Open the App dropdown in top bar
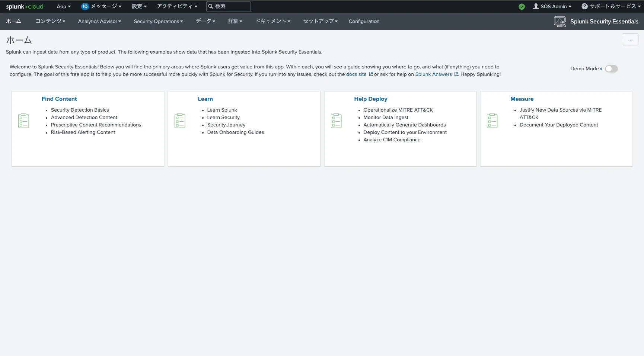The image size is (644, 356). pyautogui.click(x=64, y=6)
